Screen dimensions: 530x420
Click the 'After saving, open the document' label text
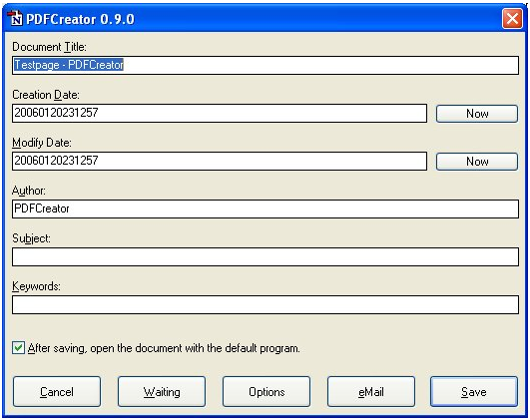[x=164, y=348]
